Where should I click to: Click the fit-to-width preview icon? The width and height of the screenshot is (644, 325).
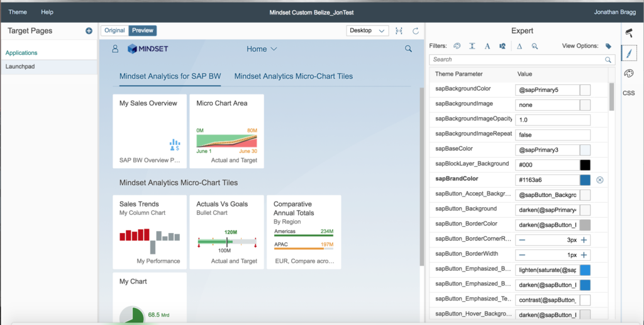coord(399,31)
